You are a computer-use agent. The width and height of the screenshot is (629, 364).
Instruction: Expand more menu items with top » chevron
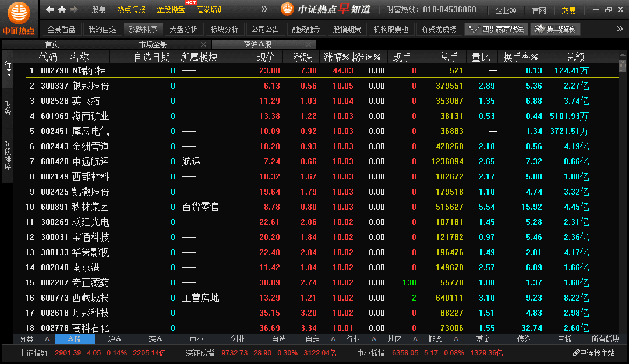coord(264,9)
